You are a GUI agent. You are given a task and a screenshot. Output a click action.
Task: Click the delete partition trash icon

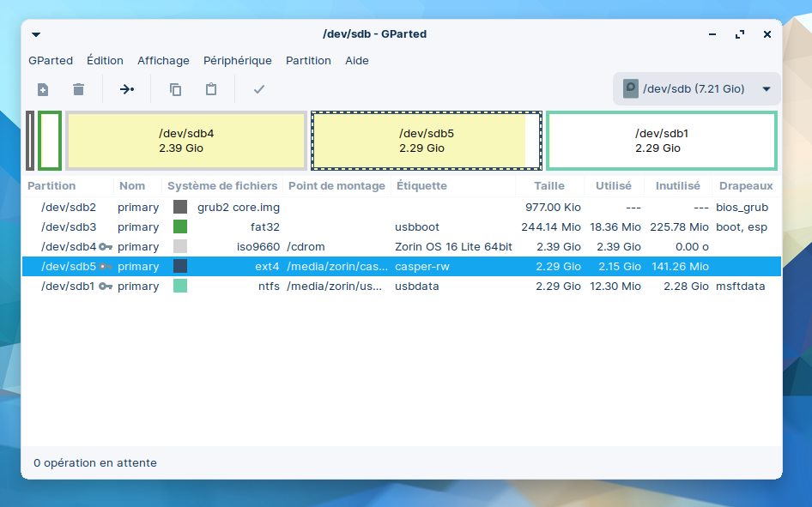[79, 89]
